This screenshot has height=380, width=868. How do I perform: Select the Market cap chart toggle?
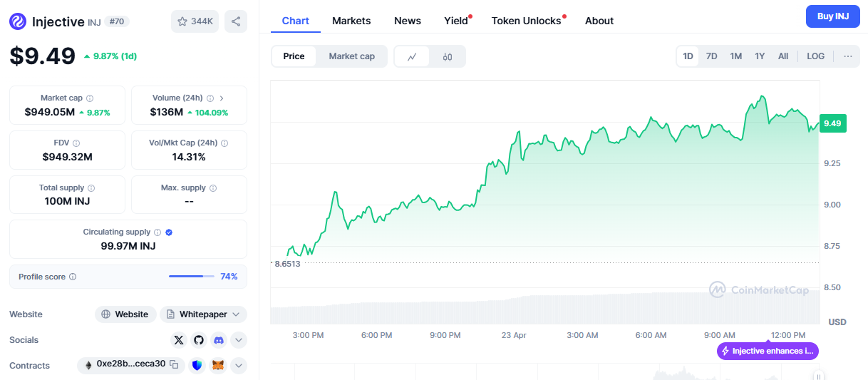pos(352,56)
